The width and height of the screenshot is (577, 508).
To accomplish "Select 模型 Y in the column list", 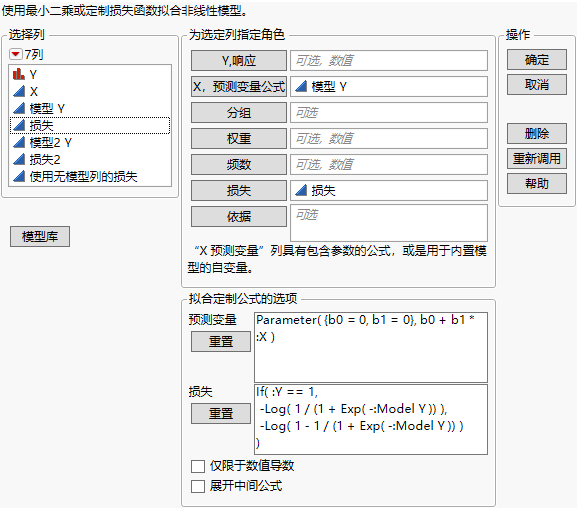I will tap(90, 108).
